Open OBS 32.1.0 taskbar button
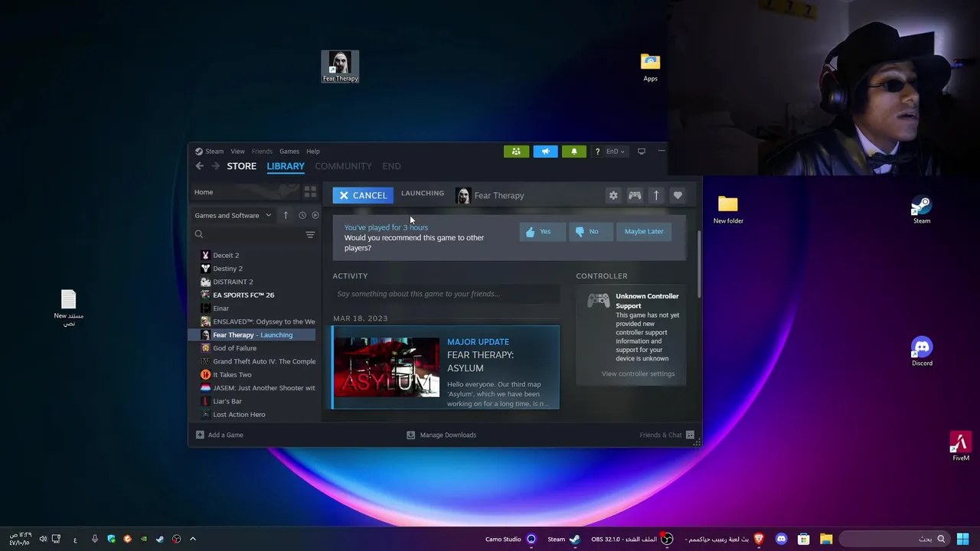980x551 pixels. point(632,540)
